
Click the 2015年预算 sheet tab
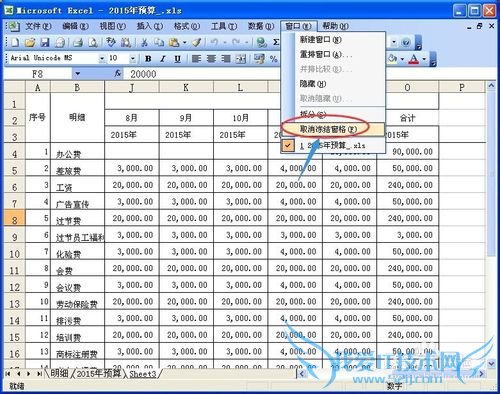(x=98, y=374)
